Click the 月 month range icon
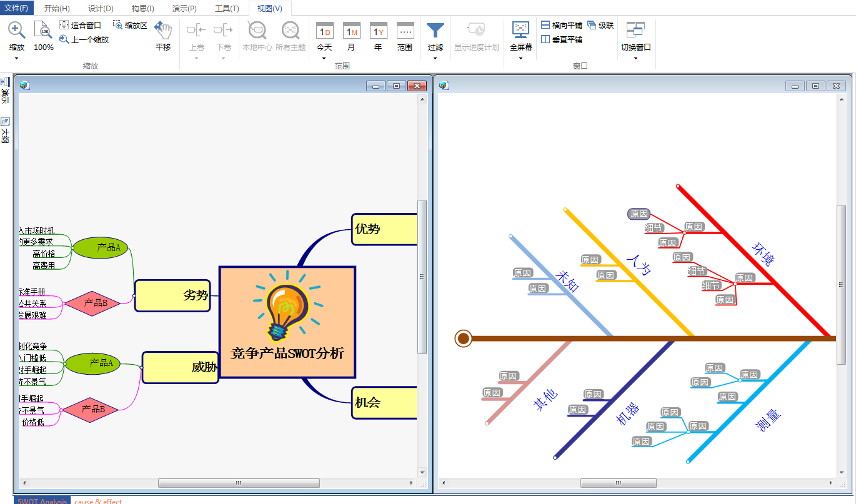This screenshot has width=856, height=504. point(351,30)
